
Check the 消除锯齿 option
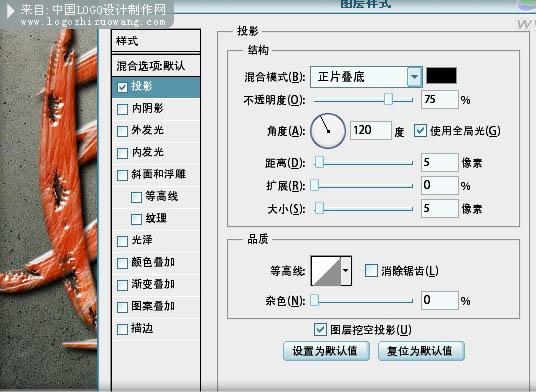click(371, 271)
